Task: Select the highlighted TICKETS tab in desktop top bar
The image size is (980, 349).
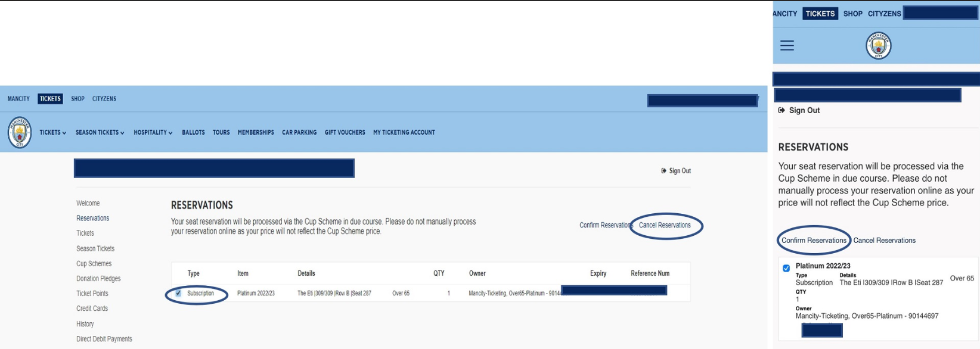Action: coord(50,99)
